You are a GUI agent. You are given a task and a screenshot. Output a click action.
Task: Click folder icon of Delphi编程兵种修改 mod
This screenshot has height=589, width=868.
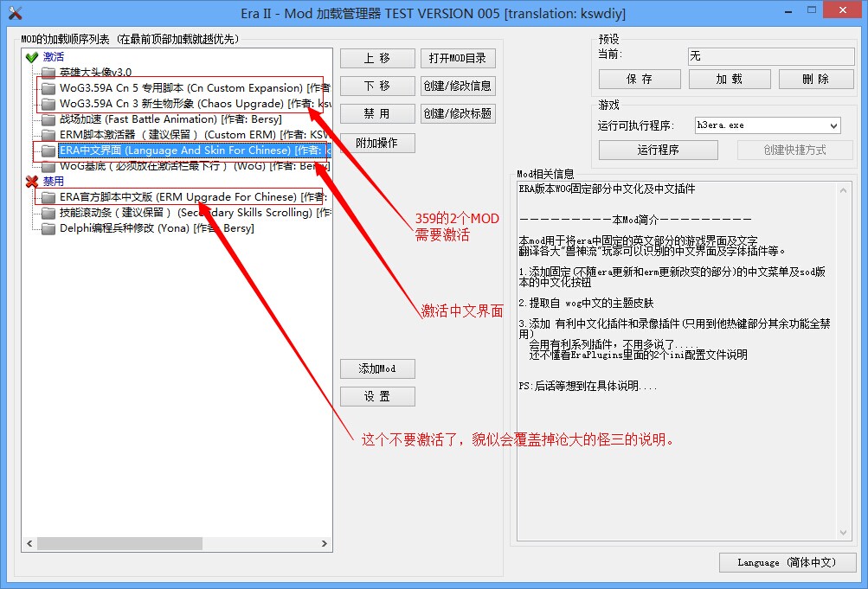click(48, 228)
